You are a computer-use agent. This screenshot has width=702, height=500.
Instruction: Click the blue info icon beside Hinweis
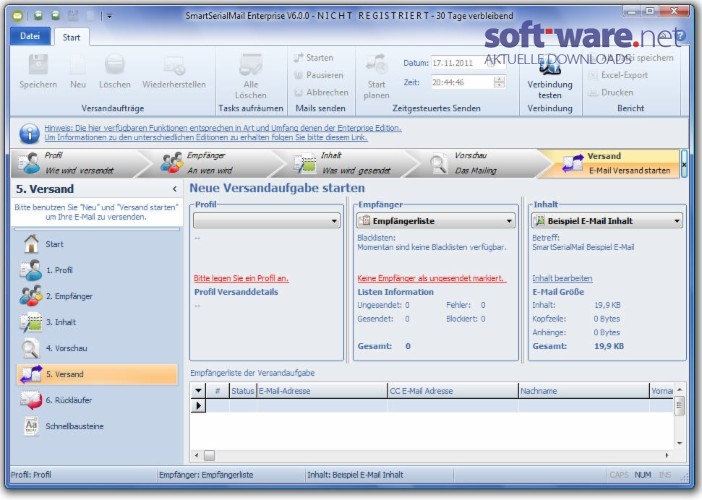(x=29, y=133)
